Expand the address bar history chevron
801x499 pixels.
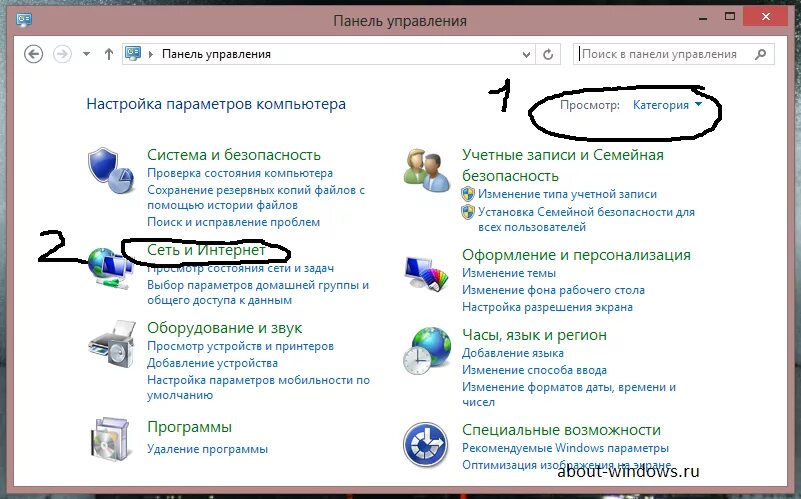[526, 54]
